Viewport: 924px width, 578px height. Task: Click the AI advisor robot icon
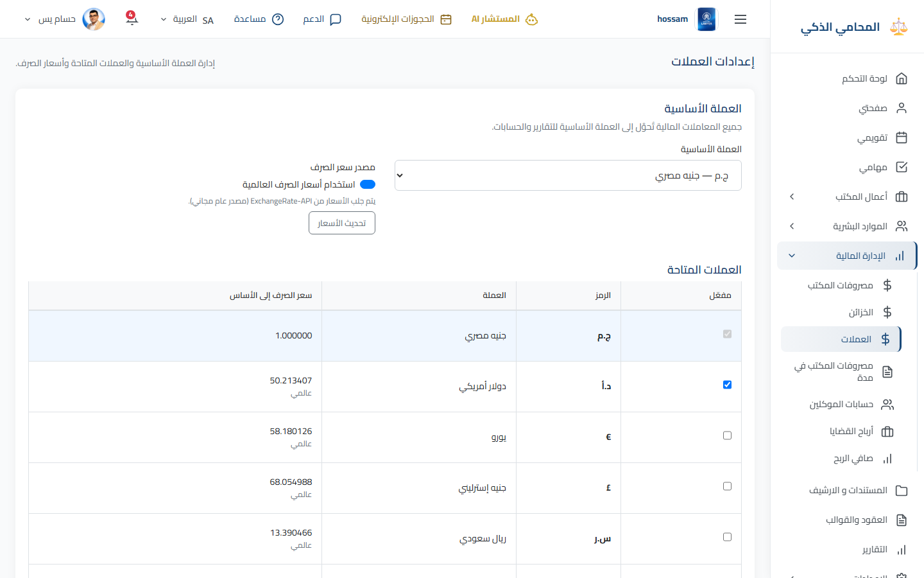(531, 19)
